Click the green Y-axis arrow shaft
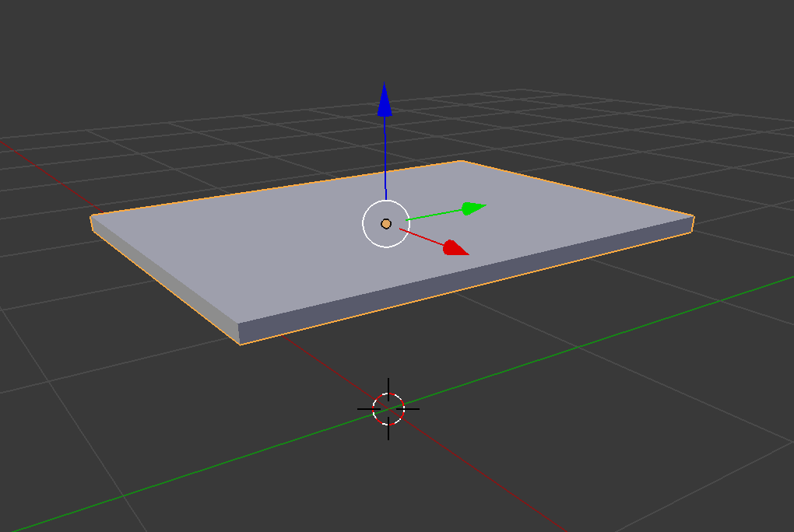The image size is (794, 532). pos(434,215)
